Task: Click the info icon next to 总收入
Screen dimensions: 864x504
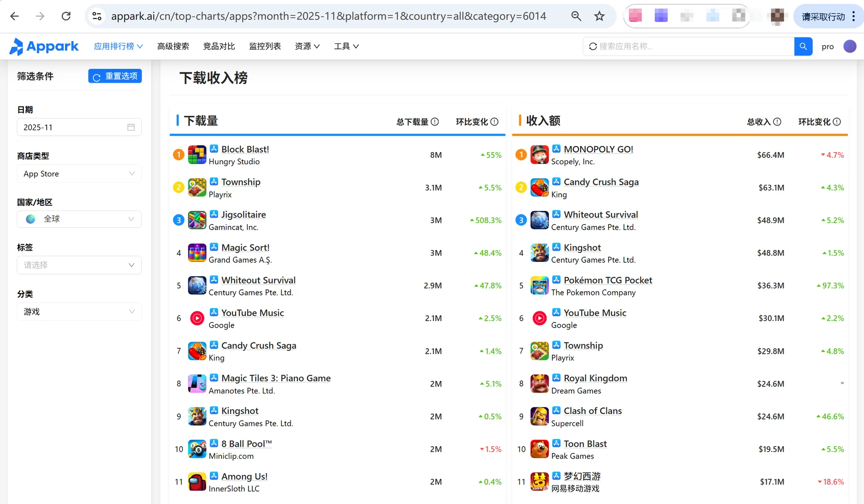Action: pyautogui.click(x=777, y=122)
